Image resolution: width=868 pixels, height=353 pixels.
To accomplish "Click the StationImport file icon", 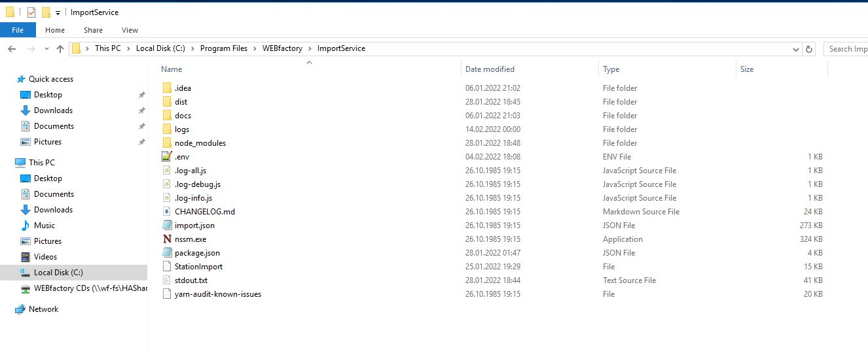I will click(x=166, y=266).
